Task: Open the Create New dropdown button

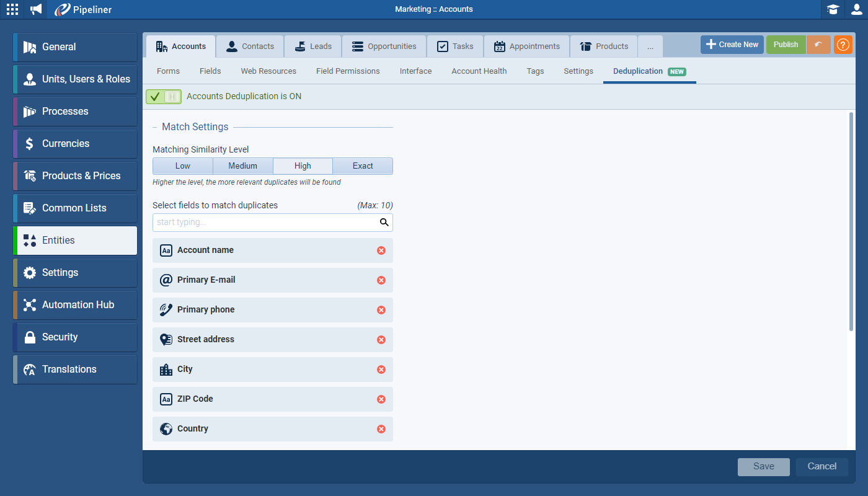Action: (x=732, y=45)
